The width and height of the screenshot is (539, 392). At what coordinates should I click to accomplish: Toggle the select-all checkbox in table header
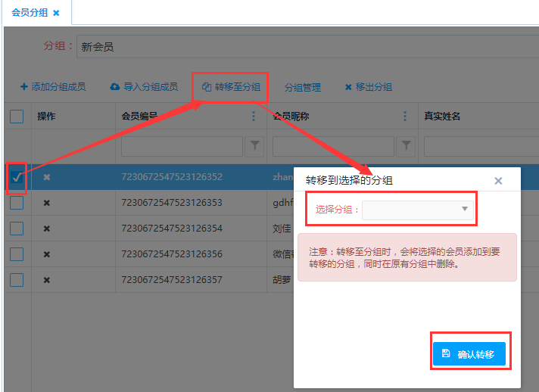click(x=17, y=117)
